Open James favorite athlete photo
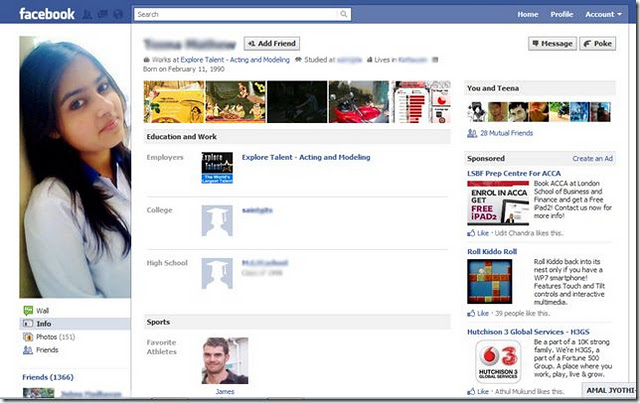This screenshot has height=403, width=640. pyautogui.click(x=225, y=361)
